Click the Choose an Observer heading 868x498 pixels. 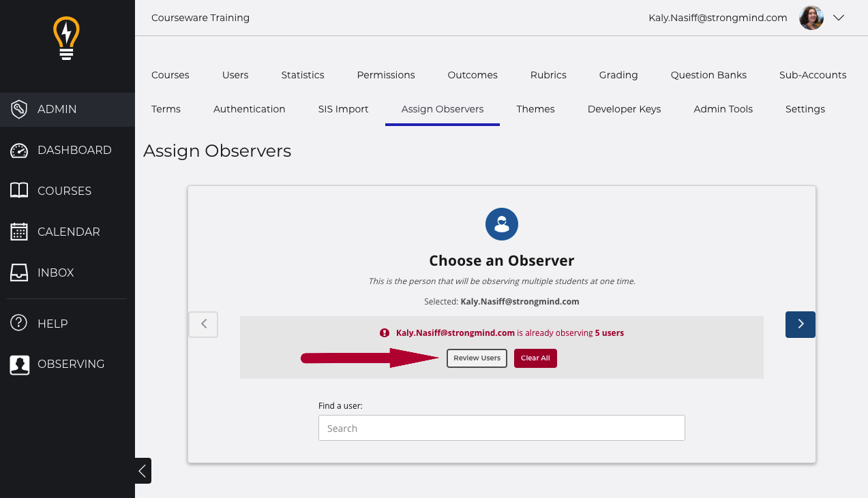click(x=502, y=260)
